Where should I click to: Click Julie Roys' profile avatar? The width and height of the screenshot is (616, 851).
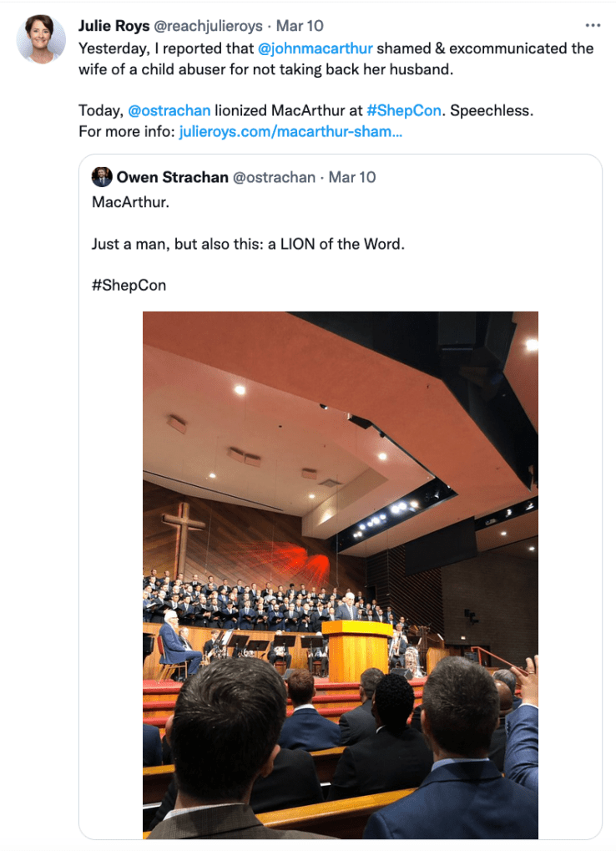(x=40, y=38)
